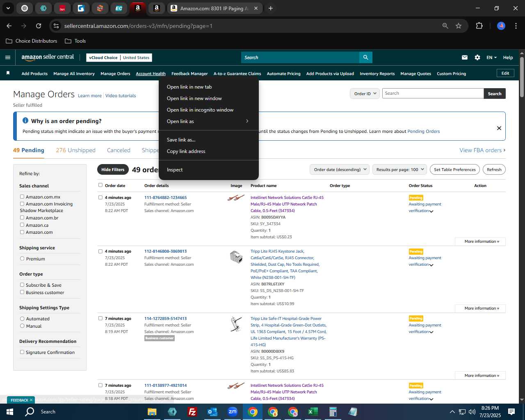Choose Open link in new tab
The height and width of the screenshot is (420, 525).
pos(208,87)
